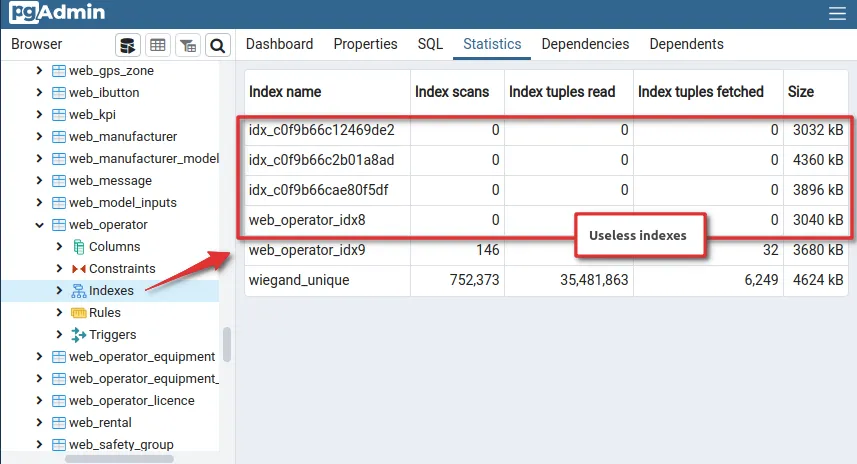Expand the Triggers node
Viewport: 857px width, 464px height.
(x=59, y=334)
